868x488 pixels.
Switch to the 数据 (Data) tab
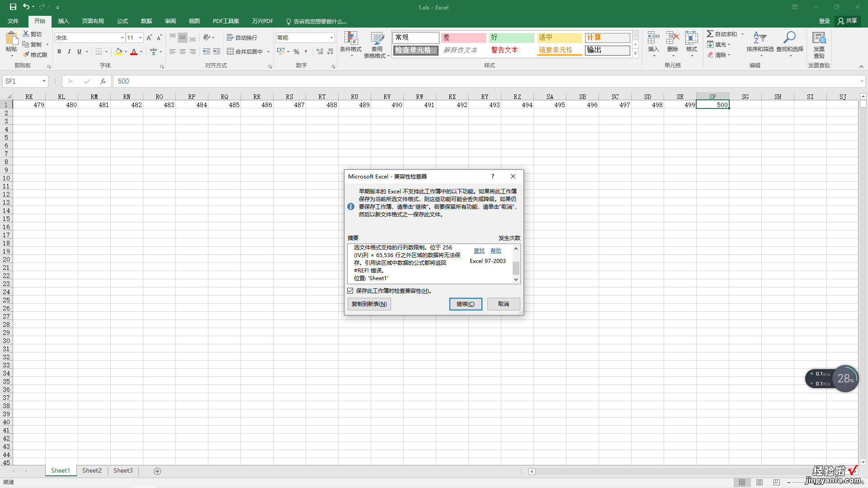[x=146, y=21]
